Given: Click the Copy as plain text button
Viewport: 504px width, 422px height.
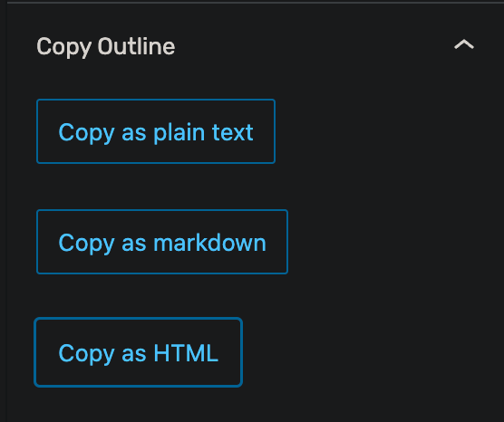Looking at the screenshot, I should click(156, 131).
